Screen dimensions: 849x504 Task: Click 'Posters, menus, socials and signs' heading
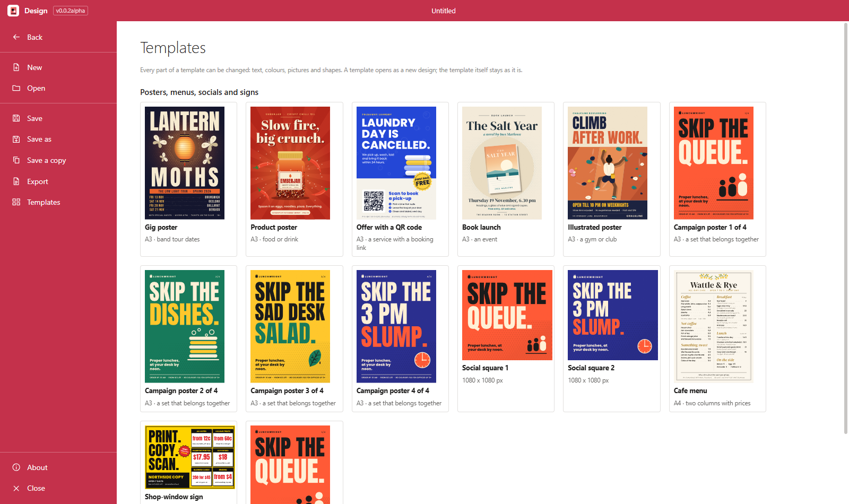click(x=200, y=92)
